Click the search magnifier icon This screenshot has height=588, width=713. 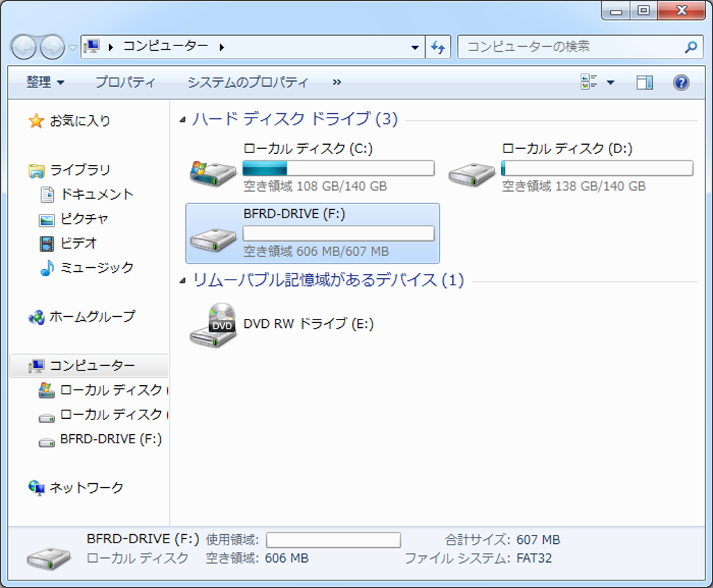691,46
